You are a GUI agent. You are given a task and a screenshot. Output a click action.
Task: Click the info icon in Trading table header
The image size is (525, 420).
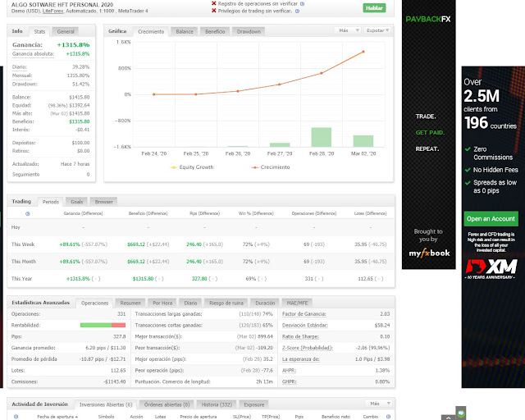tap(28, 213)
